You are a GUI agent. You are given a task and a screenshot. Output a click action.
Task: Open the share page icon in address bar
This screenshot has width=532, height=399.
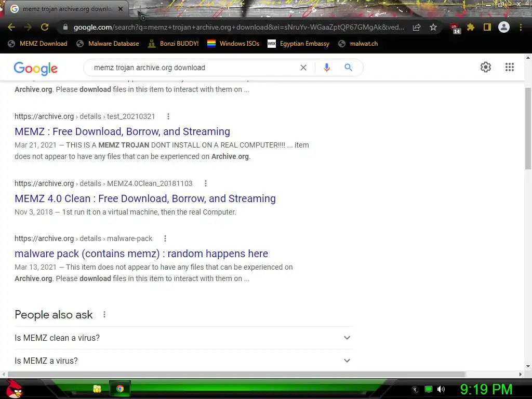click(417, 27)
